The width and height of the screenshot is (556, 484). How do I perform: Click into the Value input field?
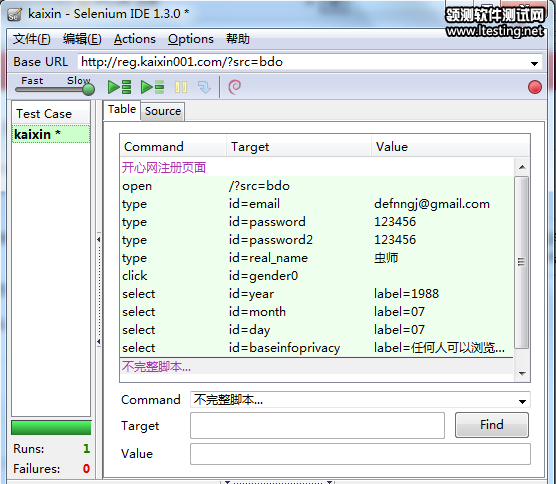pyautogui.click(x=360, y=454)
